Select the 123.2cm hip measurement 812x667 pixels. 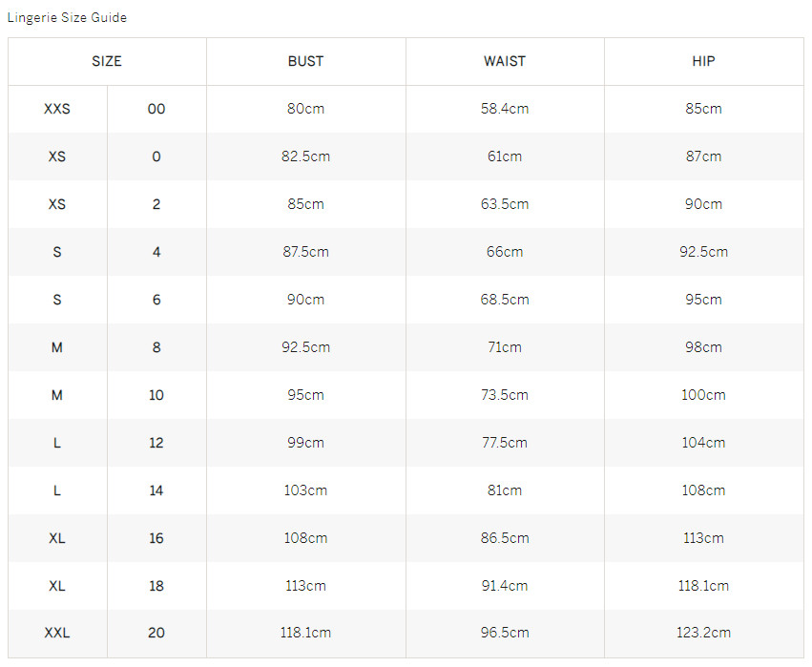pos(703,633)
